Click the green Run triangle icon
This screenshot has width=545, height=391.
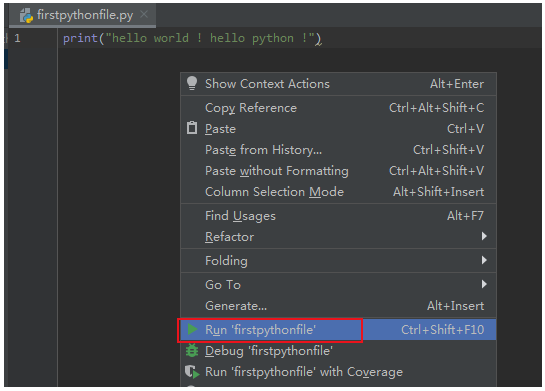192,329
